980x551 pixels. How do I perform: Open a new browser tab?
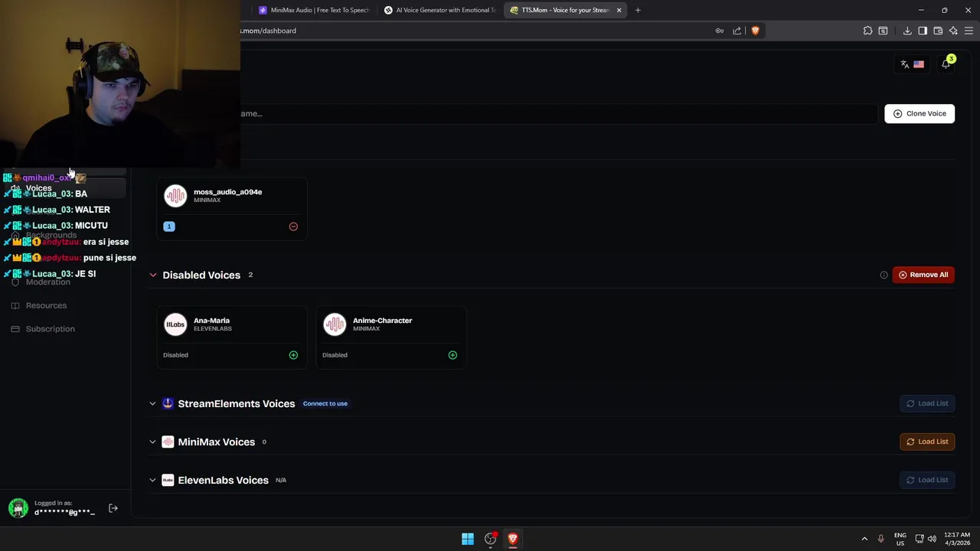point(638,10)
